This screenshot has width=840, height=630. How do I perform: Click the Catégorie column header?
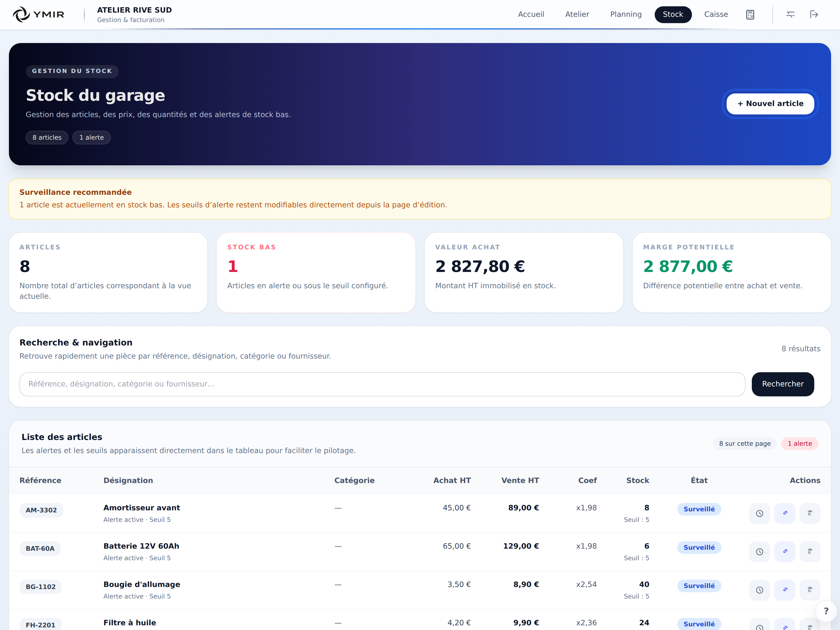(x=354, y=480)
